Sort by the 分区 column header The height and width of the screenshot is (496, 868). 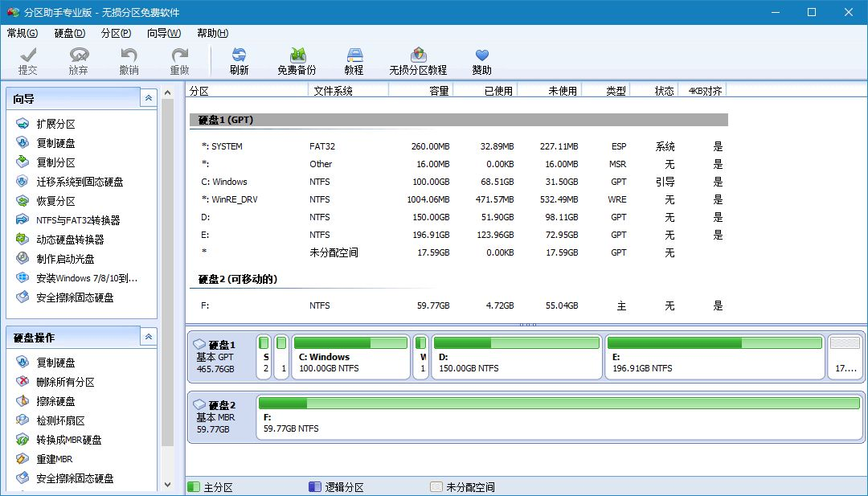click(x=247, y=91)
